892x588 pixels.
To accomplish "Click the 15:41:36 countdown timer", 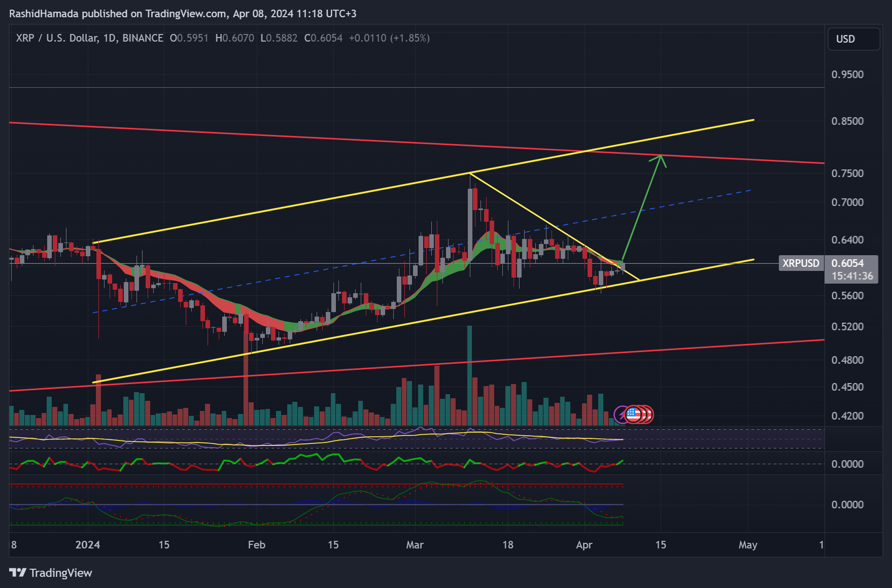I will click(x=852, y=276).
